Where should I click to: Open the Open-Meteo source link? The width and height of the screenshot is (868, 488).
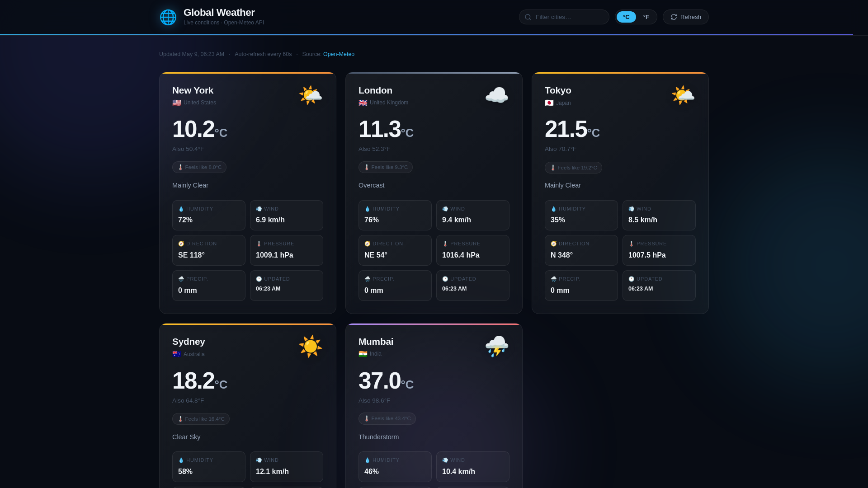(x=339, y=54)
